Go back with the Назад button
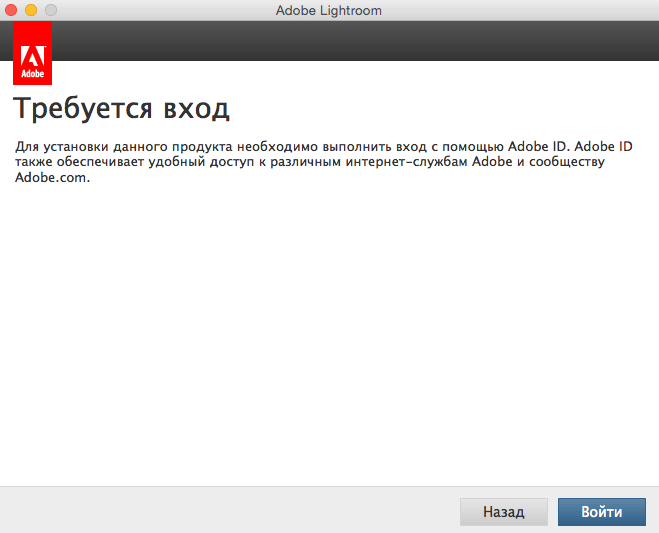 (x=503, y=512)
